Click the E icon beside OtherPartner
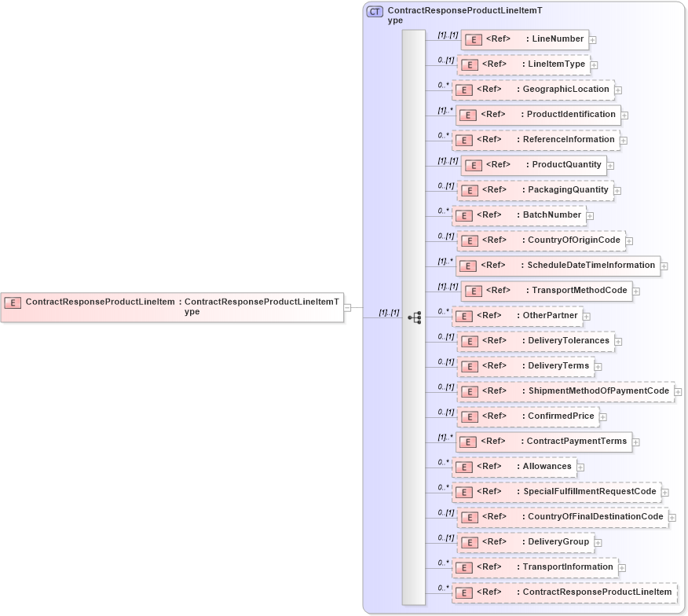688x616 pixels. coord(463,315)
